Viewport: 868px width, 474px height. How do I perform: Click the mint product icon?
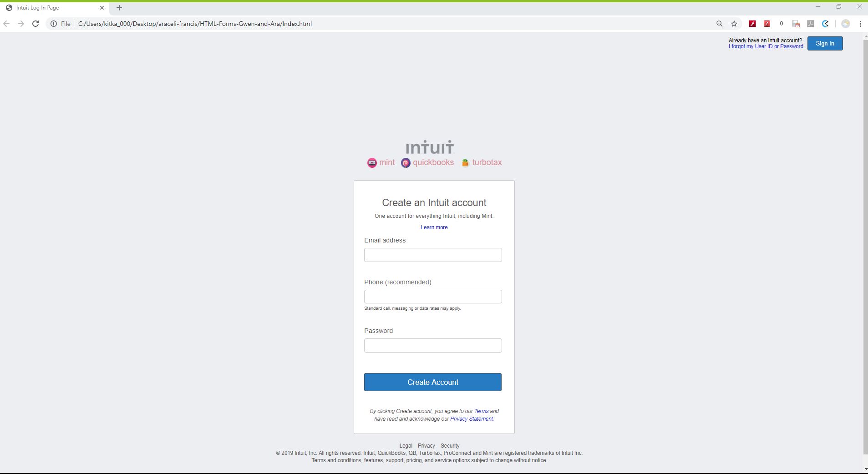tap(372, 163)
